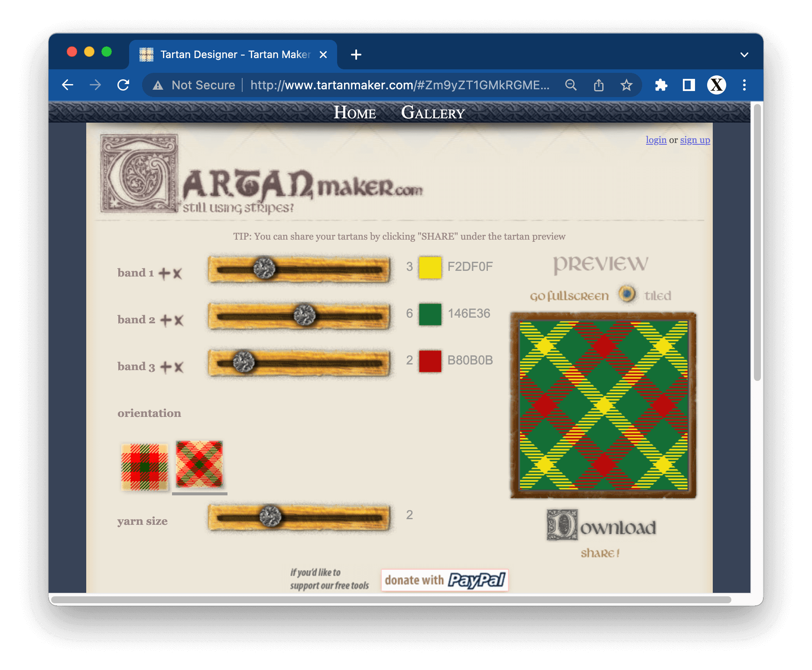812x670 pixels.
Task: Open the green 146E36 color swatch
Action: click(430, 314)
